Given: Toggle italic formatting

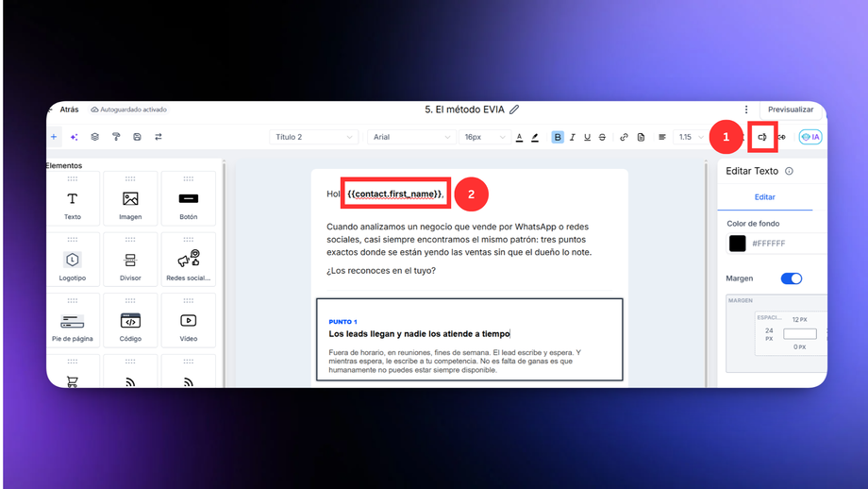Looking at the screenshot, I should [573, 137].
